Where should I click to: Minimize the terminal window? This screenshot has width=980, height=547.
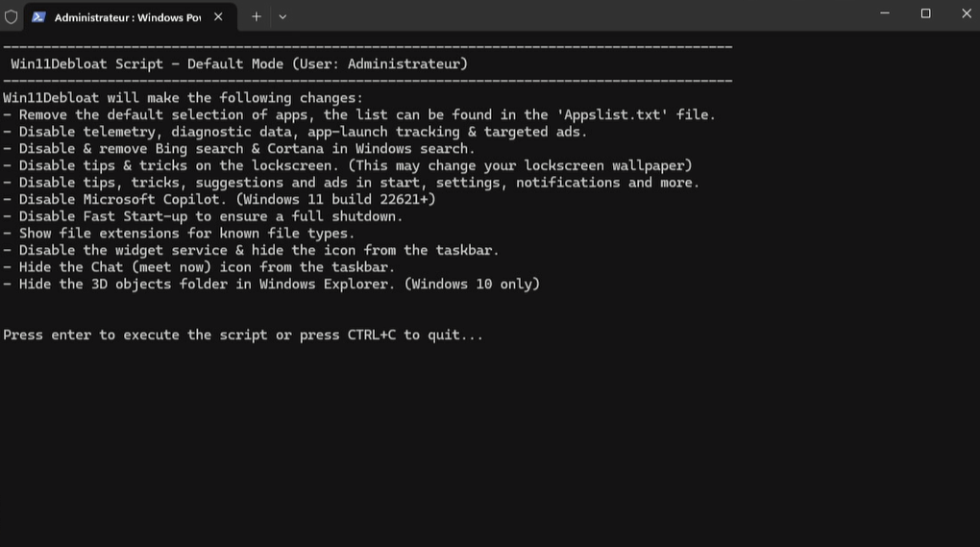[884, 13]
